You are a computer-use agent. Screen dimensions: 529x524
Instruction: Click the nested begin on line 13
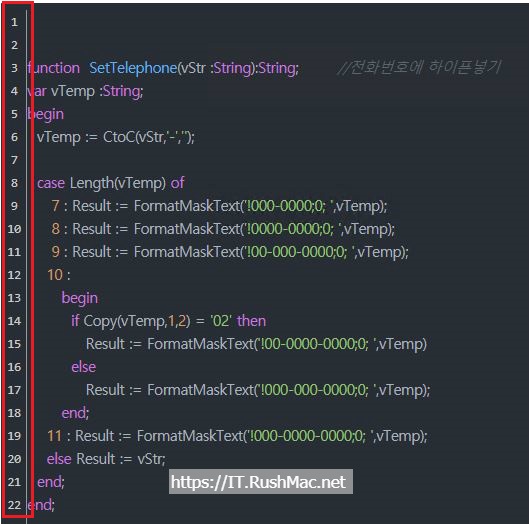[x=80, y=298]
